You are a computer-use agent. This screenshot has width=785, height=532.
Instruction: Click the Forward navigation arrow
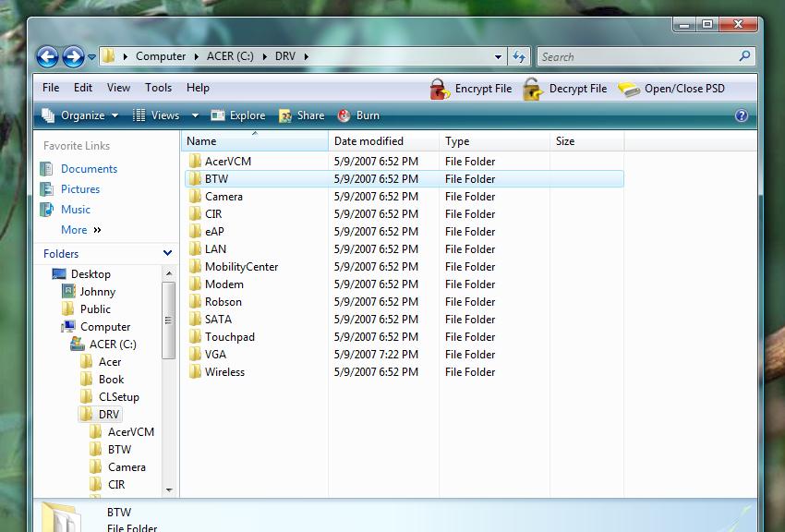click(x=73, y=56)
